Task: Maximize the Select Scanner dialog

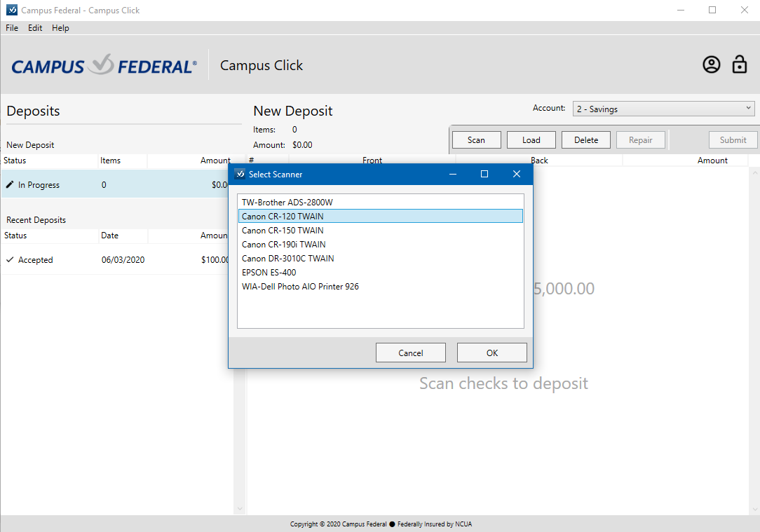Action: click(484, 174)
